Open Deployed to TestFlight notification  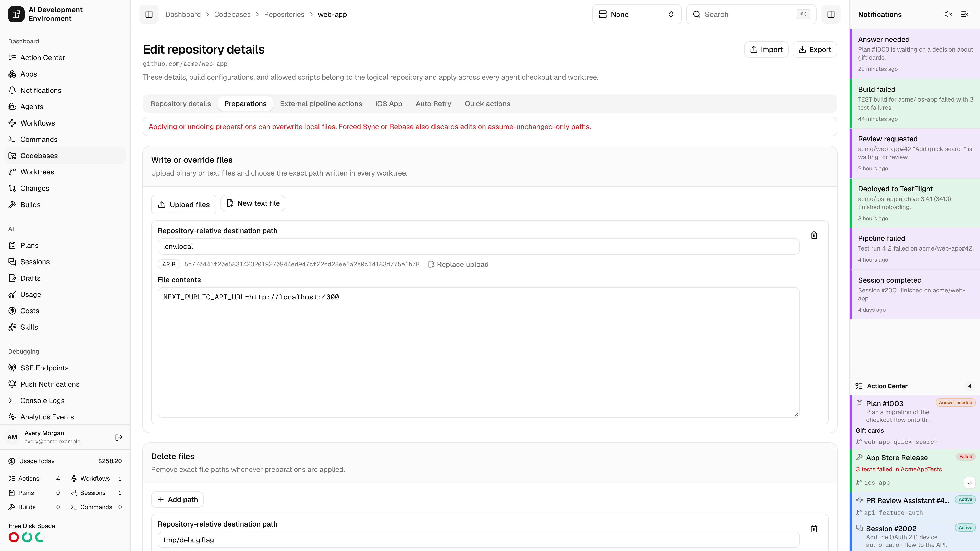point(915,204)
